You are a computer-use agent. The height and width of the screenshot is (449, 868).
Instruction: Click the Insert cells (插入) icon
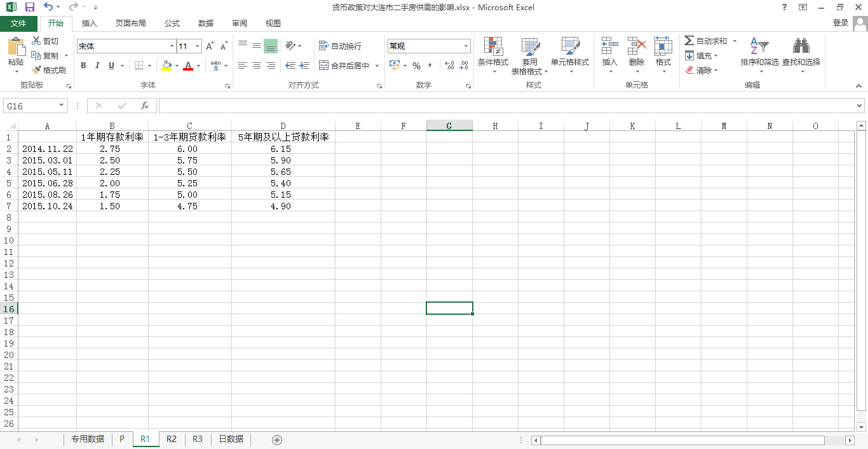[x=609, y=55]
